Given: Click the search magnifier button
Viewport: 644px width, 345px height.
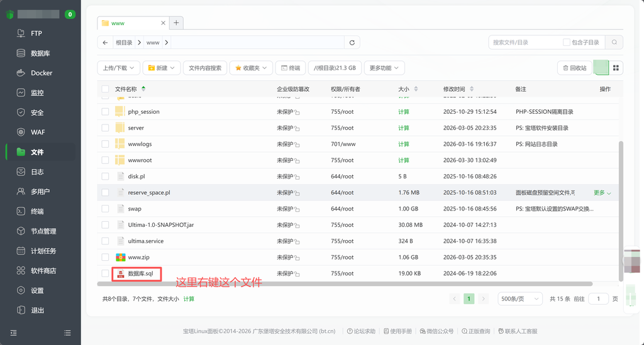Looking at the screenshot, I should click(614, 42).
